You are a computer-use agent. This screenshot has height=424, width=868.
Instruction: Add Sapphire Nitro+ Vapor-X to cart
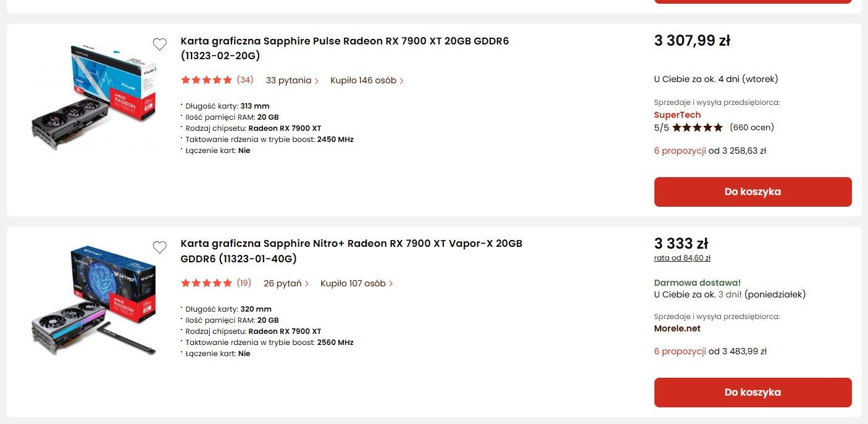(x=753, y=393)
